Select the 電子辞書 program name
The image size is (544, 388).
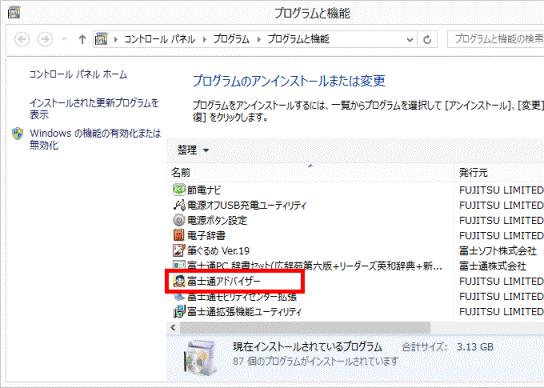(206, 236)
